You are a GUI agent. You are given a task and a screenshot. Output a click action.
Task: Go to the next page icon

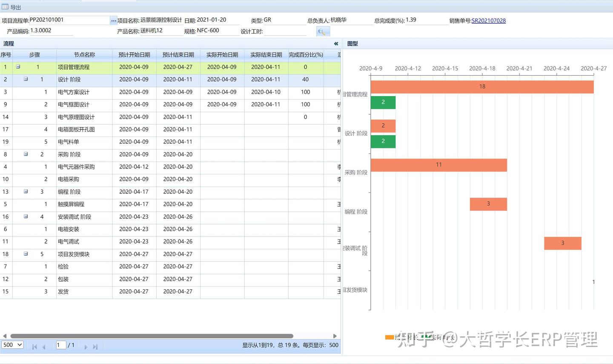86,347
